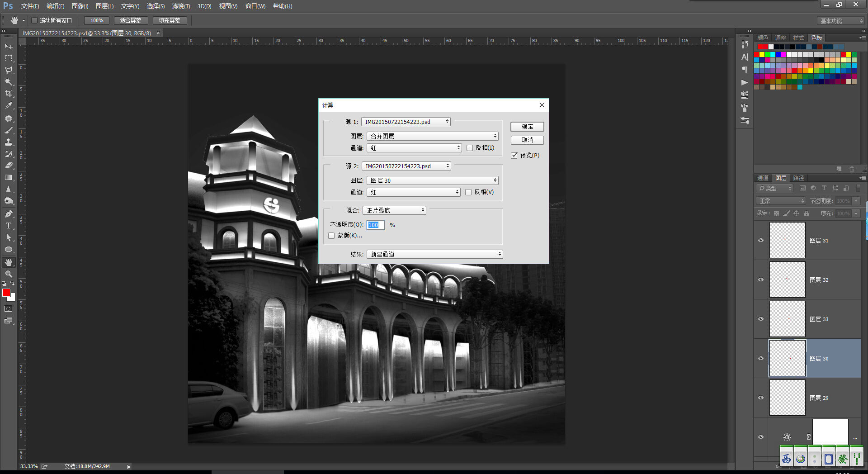Open the Paragraph panel icon
This screenshot has width=868, height=474.
745,70
